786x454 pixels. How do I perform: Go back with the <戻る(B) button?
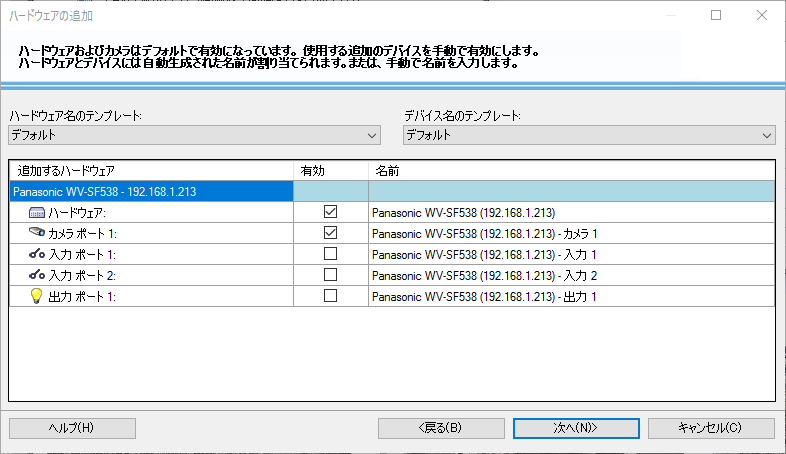coord(441,428)
